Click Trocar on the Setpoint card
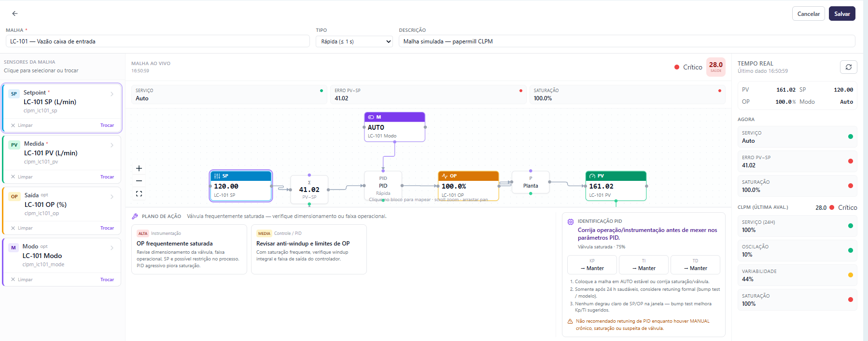Image resolution: width=868 pixels, height=341 pixels. pyautogui.click(x=107, y=125)
